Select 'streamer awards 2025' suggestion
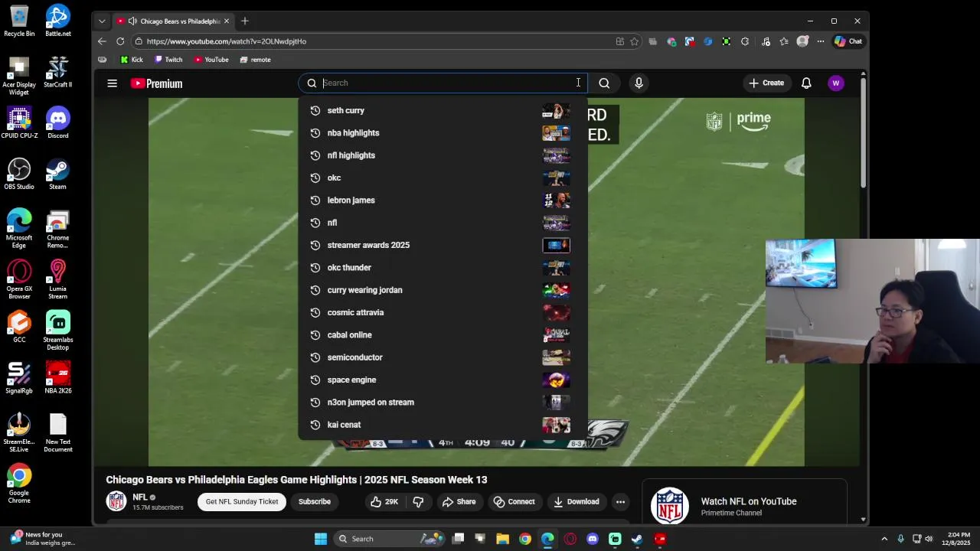Screen dimensions: 980x551 coord(443,245)
